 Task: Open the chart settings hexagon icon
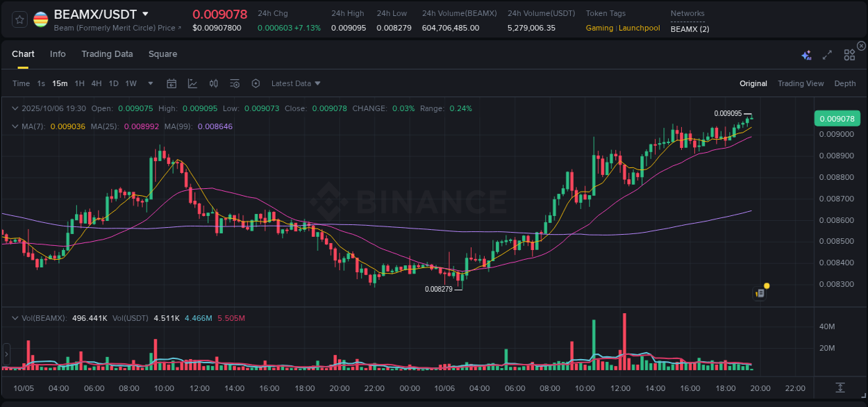tap(256, 83)
